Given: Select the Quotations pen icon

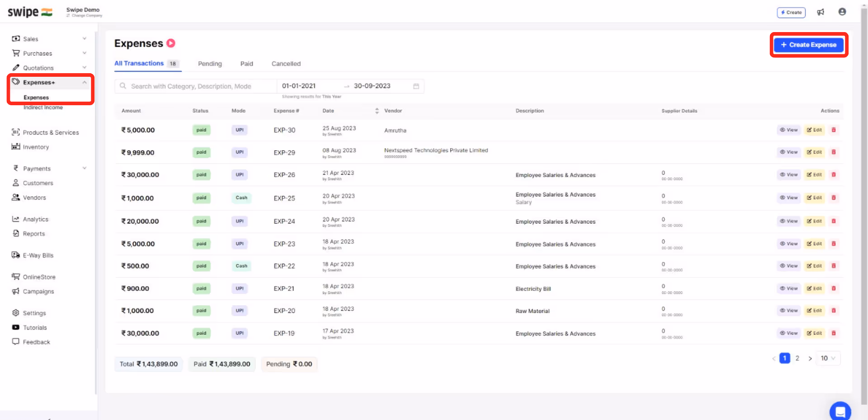Looking at the screenshot, I should pyautogui.click(x=16, y=68).
